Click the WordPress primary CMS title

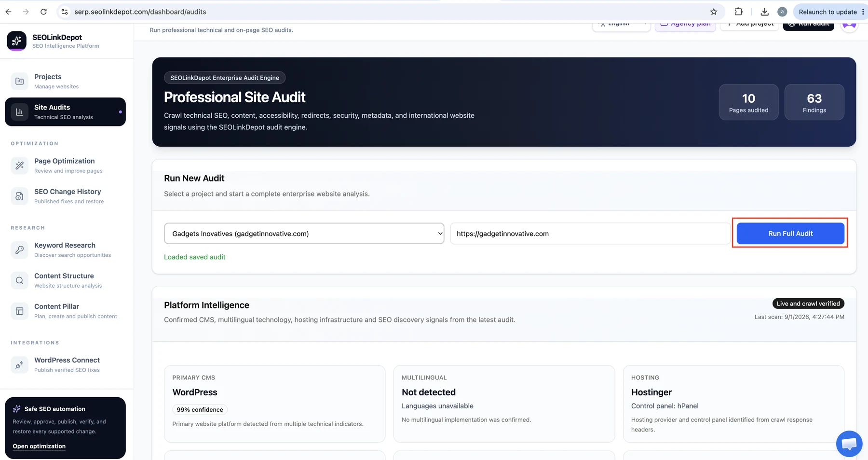[x=195, y=392]
